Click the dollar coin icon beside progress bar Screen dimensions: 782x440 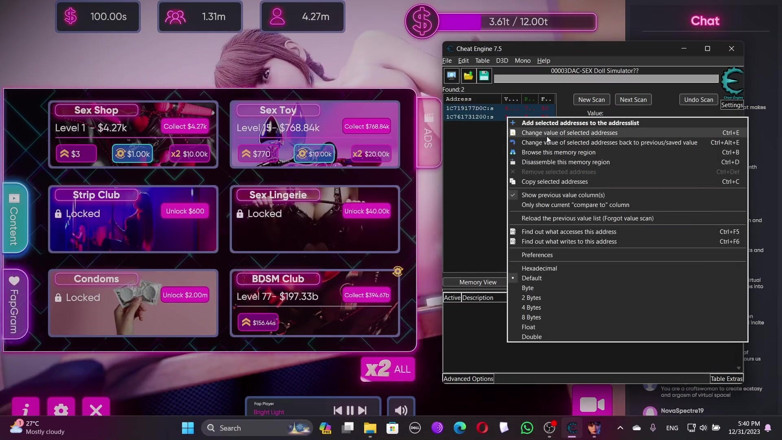pyautogui.click(x=421, y=21)
